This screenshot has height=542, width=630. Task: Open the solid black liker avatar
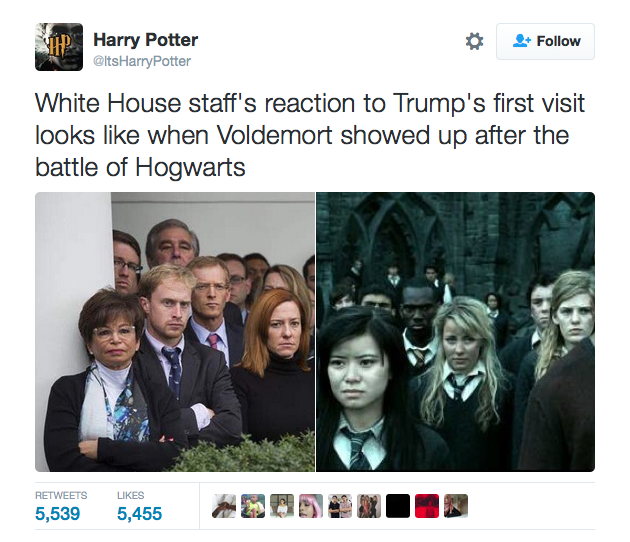point(398,506)
